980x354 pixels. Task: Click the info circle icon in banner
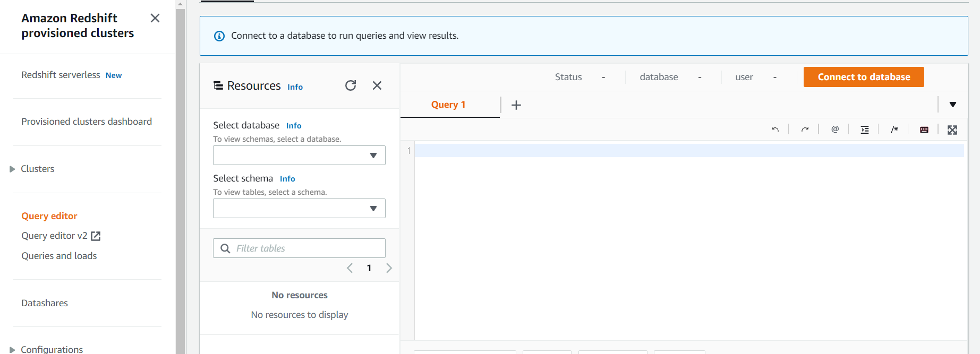(219, 36)
